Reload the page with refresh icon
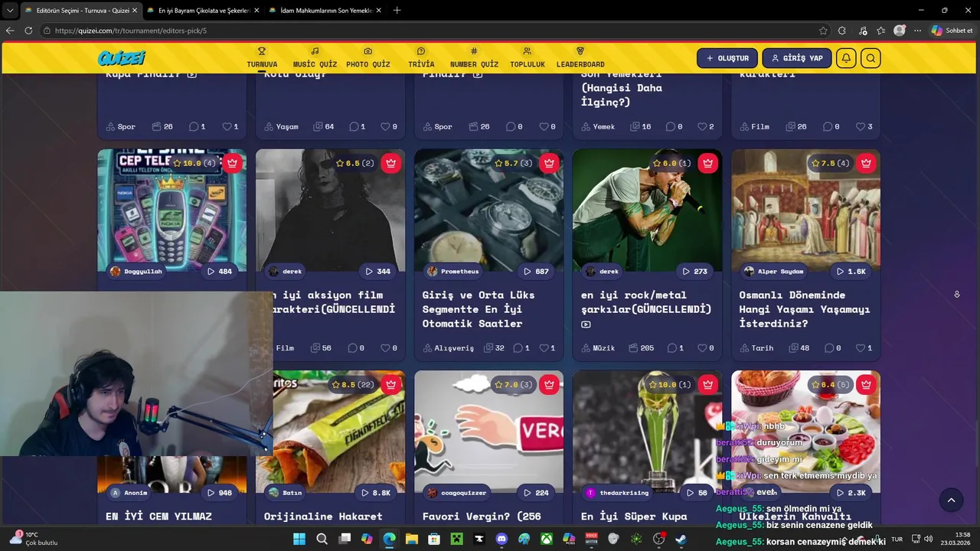The image size is (980, 551). pos(28,31)
